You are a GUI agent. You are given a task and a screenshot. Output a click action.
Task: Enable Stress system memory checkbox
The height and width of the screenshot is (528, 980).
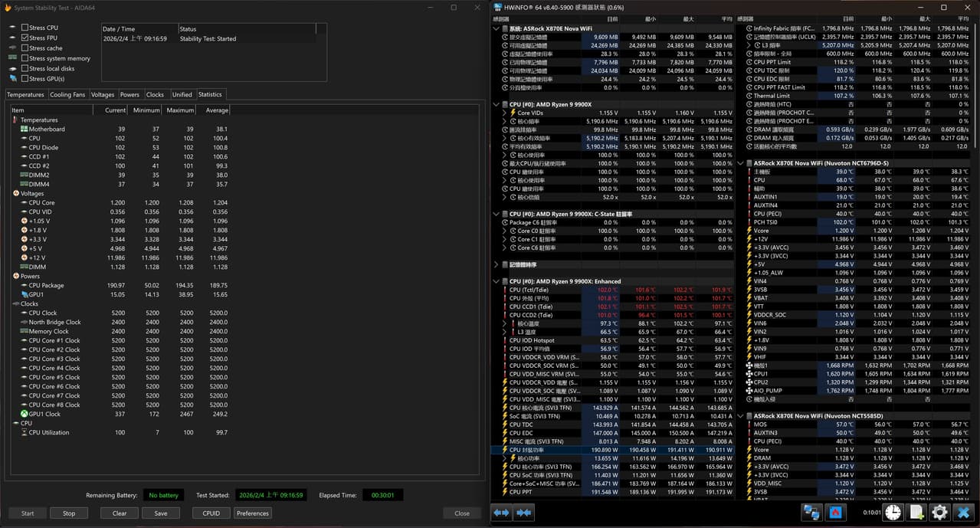pyautogui.click(x=25, y=58)
